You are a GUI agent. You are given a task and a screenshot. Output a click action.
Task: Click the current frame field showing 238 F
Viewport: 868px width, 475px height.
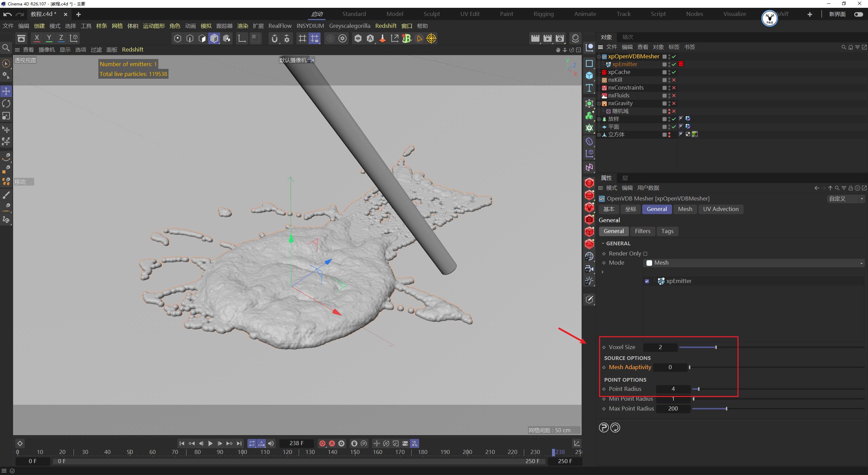click(296, 443)
